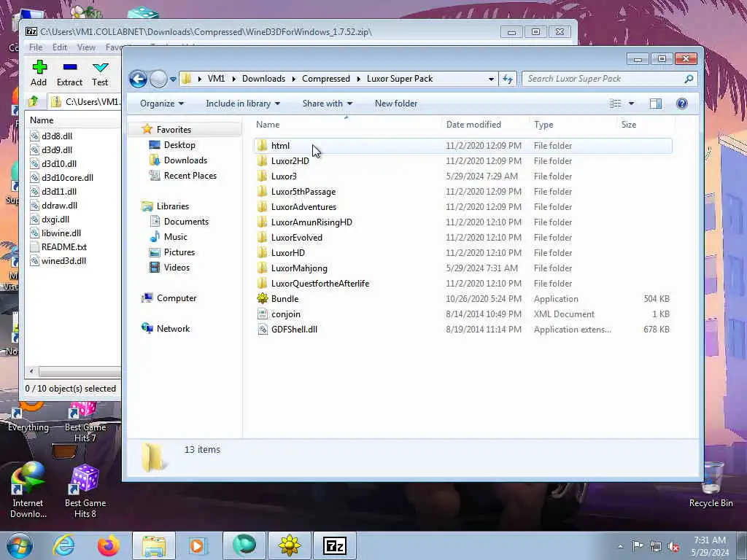Screen dimensions: 747x560
Task: Open the Windows Start menu
Action: tap(20, 545)
